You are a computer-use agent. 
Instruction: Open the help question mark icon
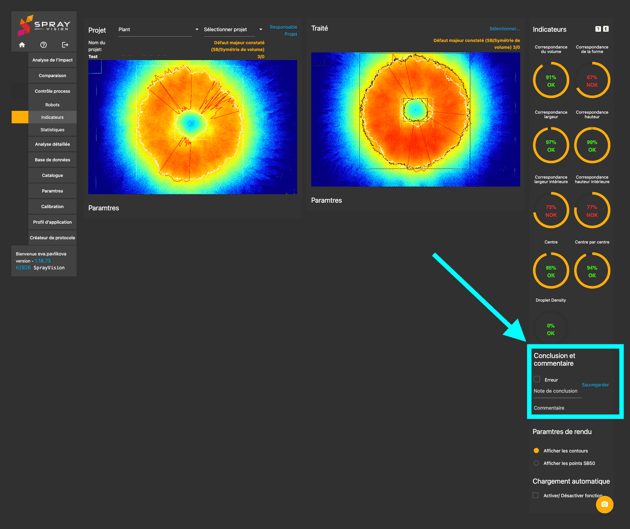[x=43, y=45]
